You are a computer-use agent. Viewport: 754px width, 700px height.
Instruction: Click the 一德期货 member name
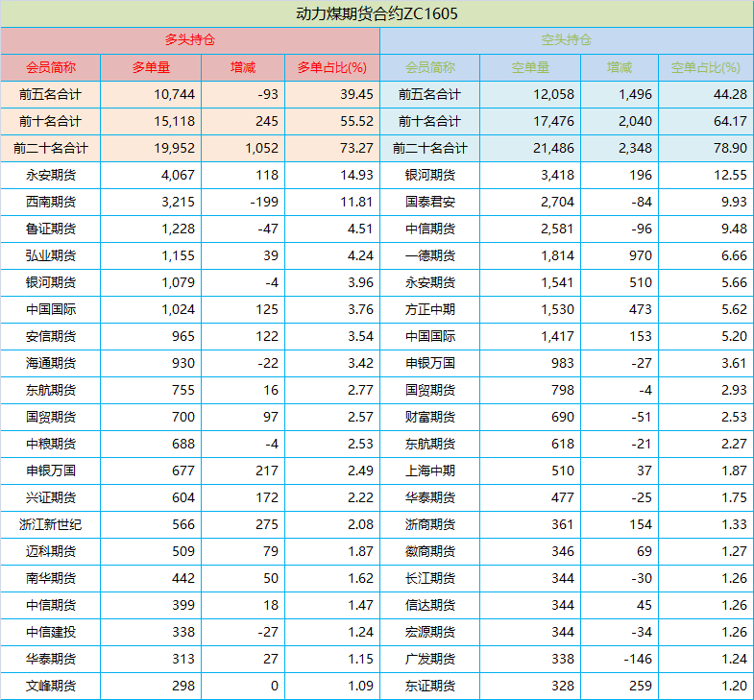430,255
